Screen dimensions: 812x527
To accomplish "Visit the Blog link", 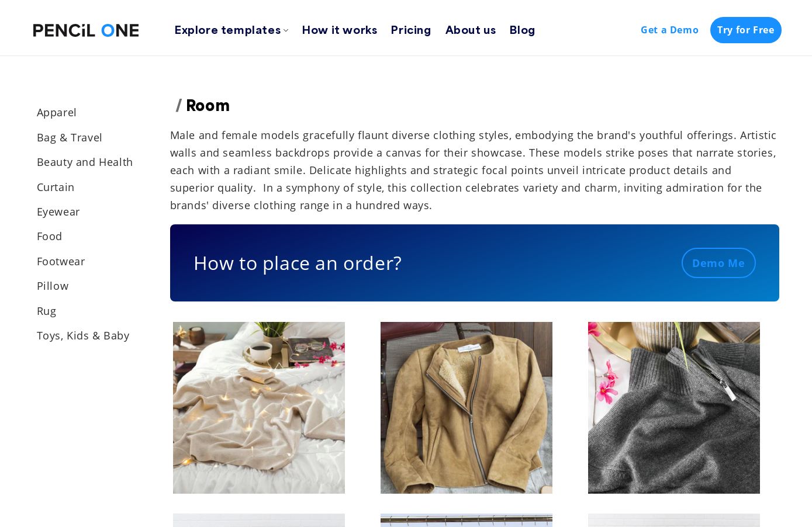I will (x=522, y=30).
